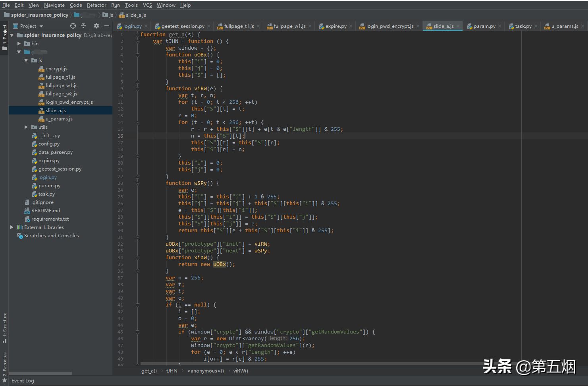Screen dimensions: 588x386
Task: Open the Tools menu
Action: click(x=131, y=5)
